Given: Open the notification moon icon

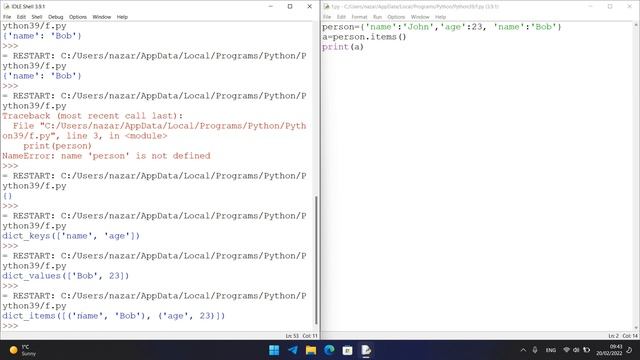Looking at the screenshot, I should click(630, 350).
